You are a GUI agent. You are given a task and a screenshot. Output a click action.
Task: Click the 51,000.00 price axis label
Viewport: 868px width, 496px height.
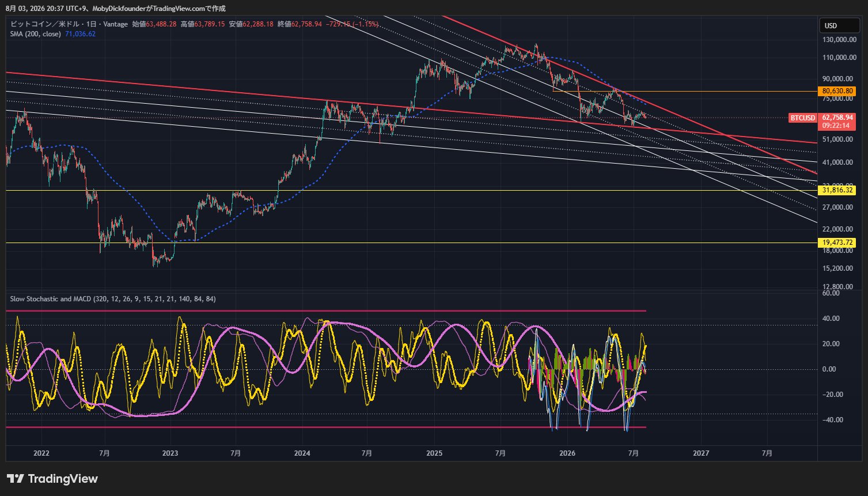838,139
